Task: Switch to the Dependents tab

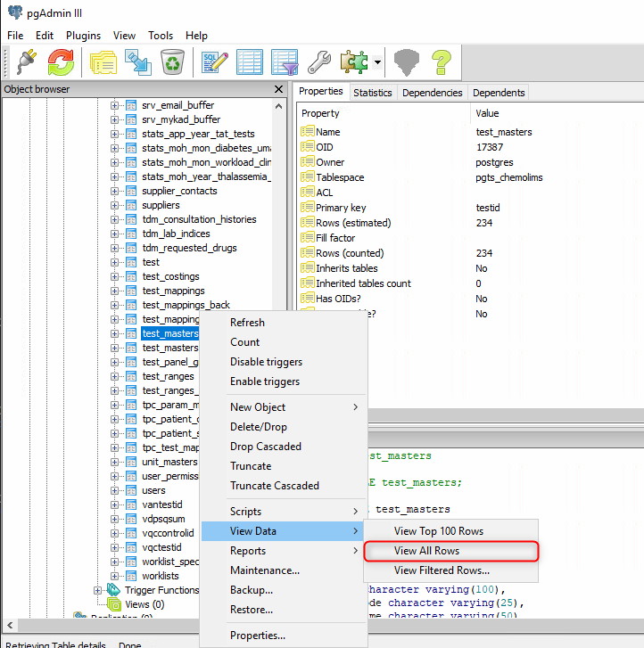Action: tap(499, 93)
